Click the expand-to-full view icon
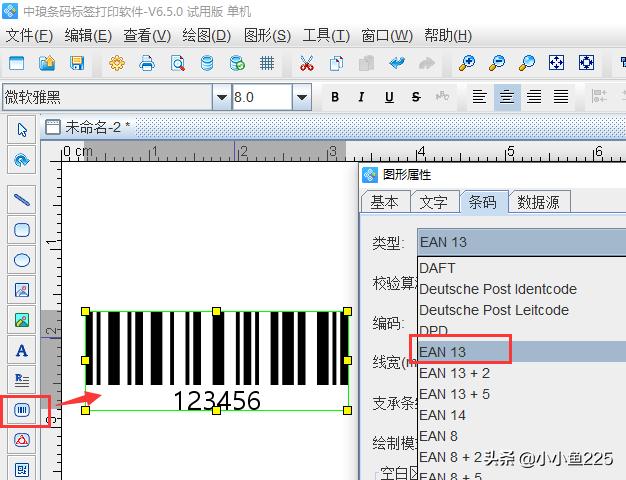The height and width of the screenshot is (480, 626). click(586, 63)
